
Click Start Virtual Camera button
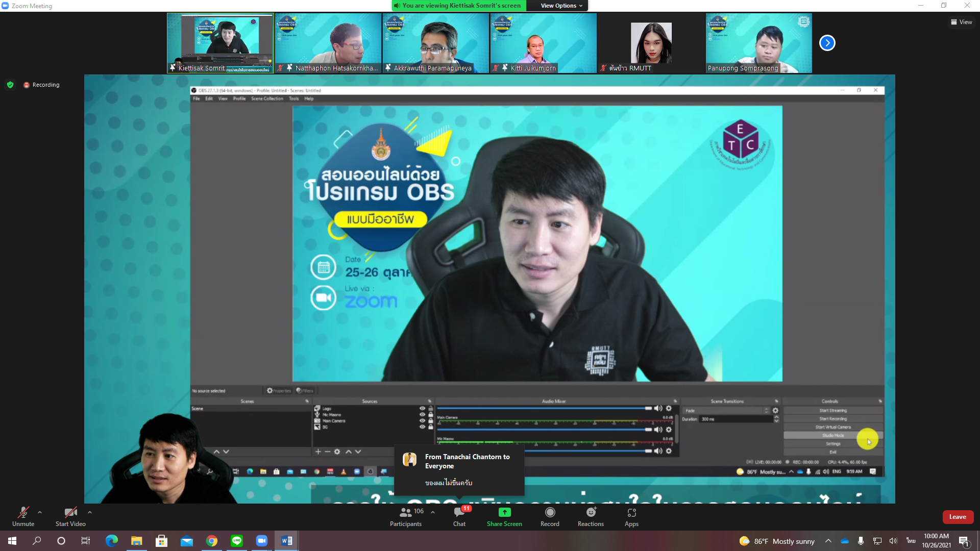833,427
